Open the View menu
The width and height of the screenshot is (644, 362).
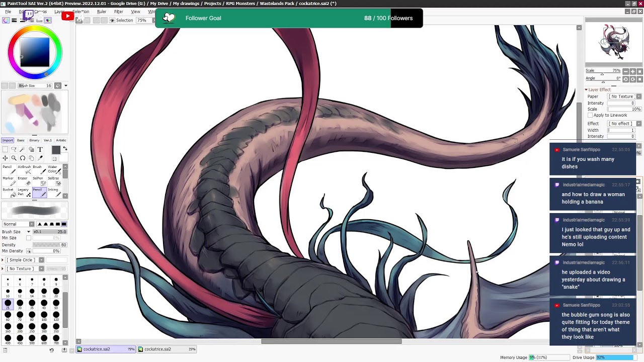click(x=136, y=12)
